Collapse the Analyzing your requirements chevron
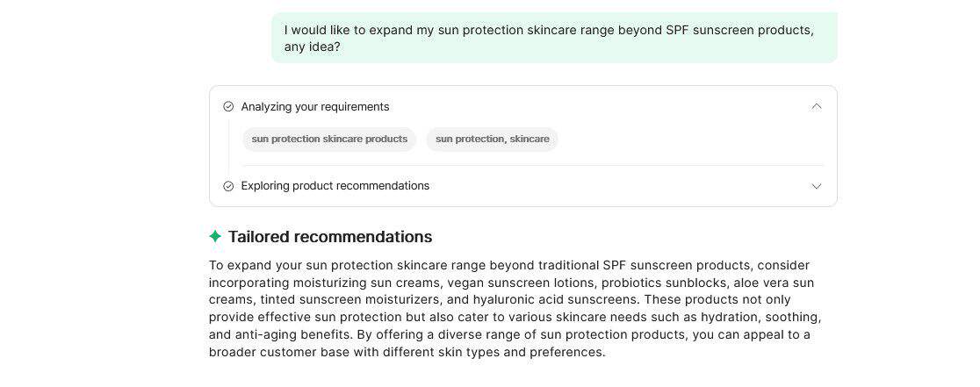Viewport: 980px width, 387px height. click(817, 106)
